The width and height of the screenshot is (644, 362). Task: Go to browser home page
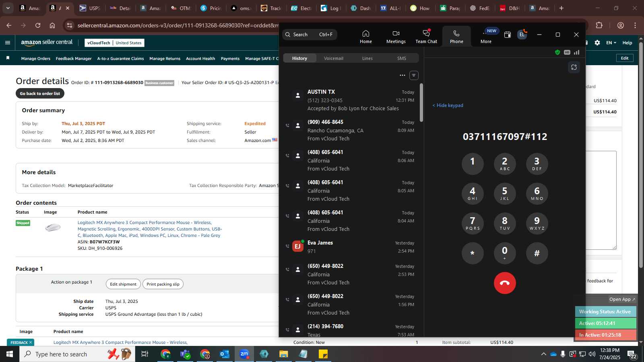52,25
